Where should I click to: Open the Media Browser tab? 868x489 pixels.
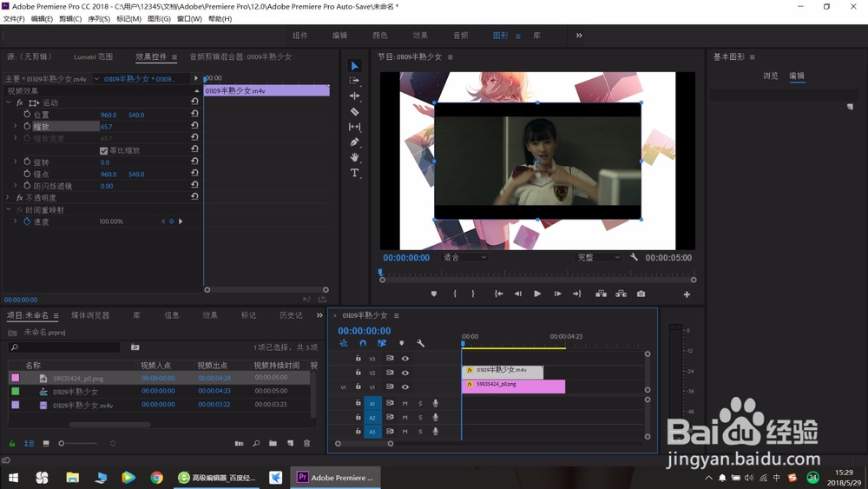click(x=90, y=315)
